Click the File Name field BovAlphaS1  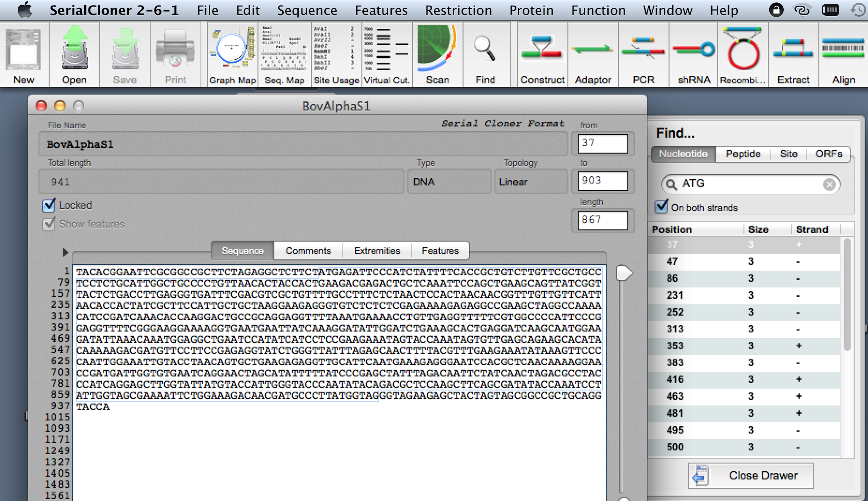[x=303, y=144]
